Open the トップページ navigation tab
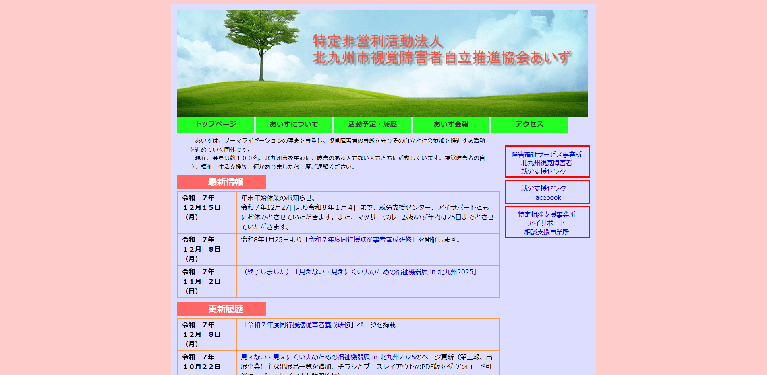Image resolution: width=767 pixels, height=375 pixels. pyautogui.click(x=216, y=125)
